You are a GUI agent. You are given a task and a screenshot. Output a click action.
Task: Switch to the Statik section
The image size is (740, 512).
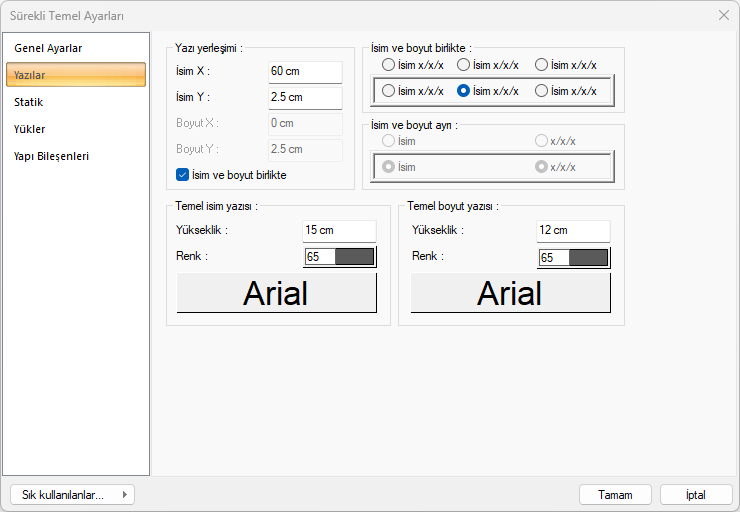29,102
